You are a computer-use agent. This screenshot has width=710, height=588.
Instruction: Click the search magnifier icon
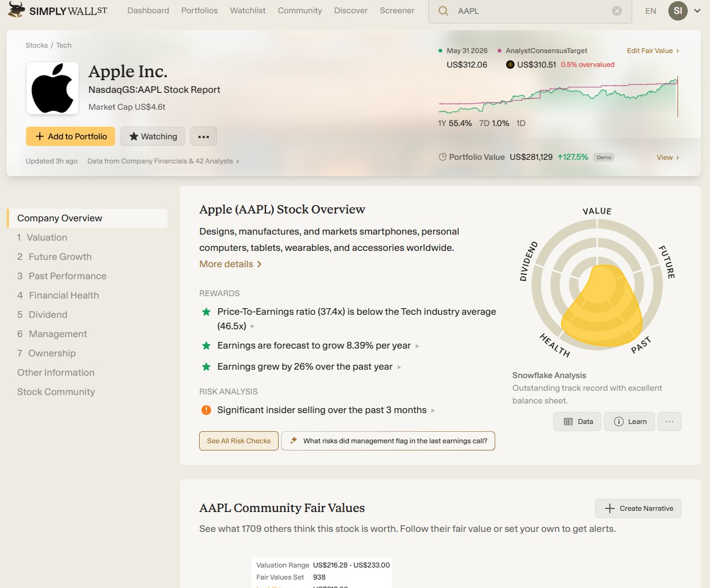pyautogui.click(x=443, y=11)
